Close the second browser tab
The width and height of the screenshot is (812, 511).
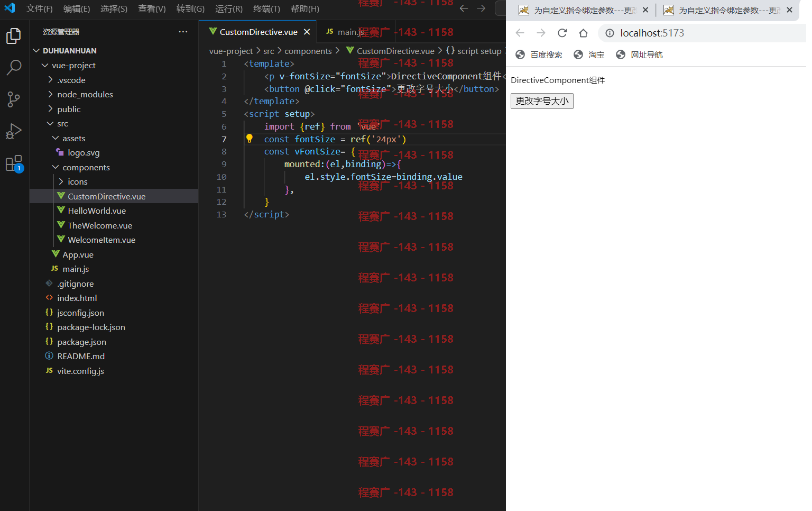789,10
